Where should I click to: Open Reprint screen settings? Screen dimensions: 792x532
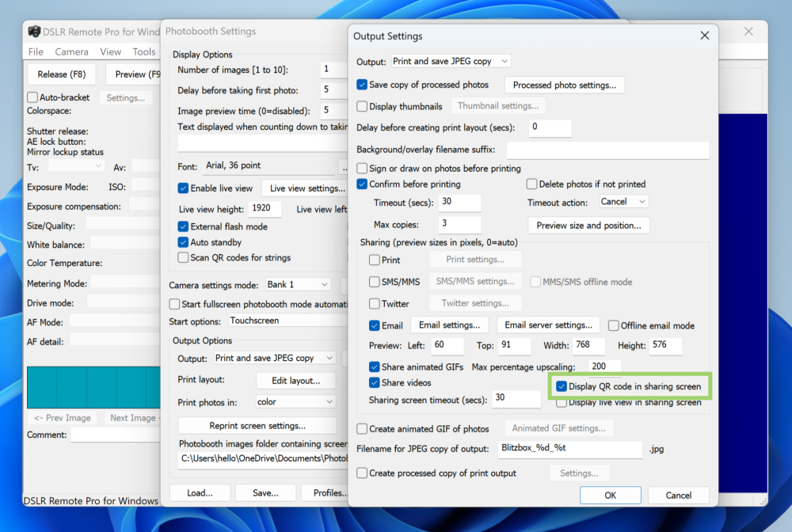click(x=257, y=425)
